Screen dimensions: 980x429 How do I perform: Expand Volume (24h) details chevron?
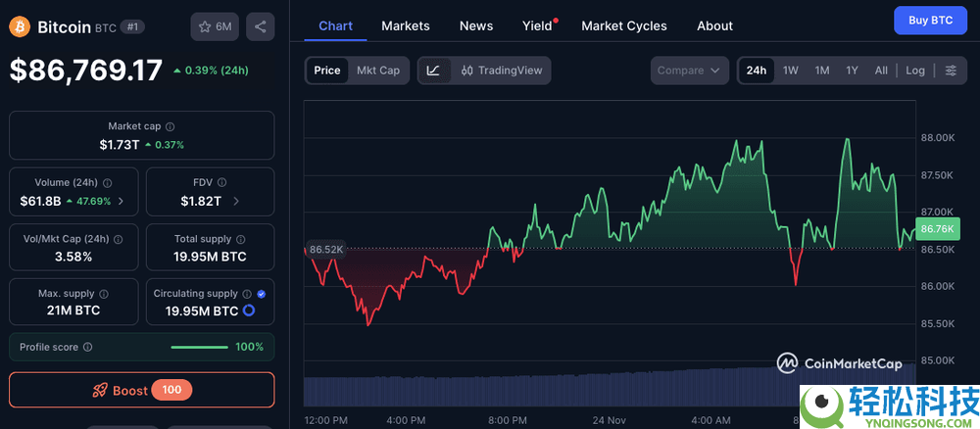tap(121, 202)
